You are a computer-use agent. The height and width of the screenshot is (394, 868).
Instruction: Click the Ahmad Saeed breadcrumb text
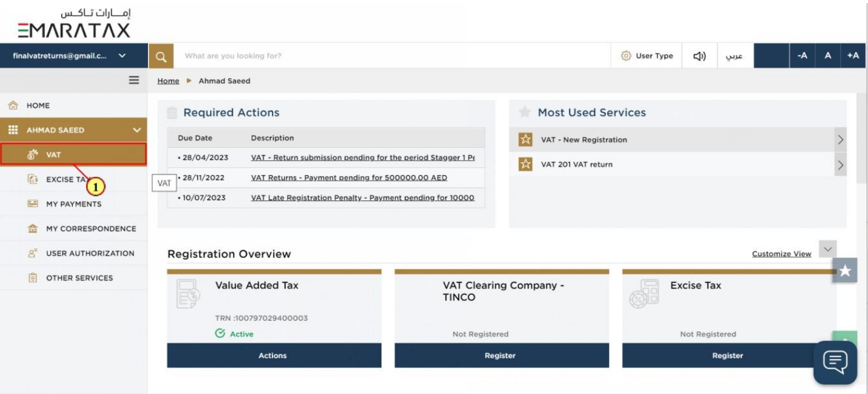[x=224, y=81]
